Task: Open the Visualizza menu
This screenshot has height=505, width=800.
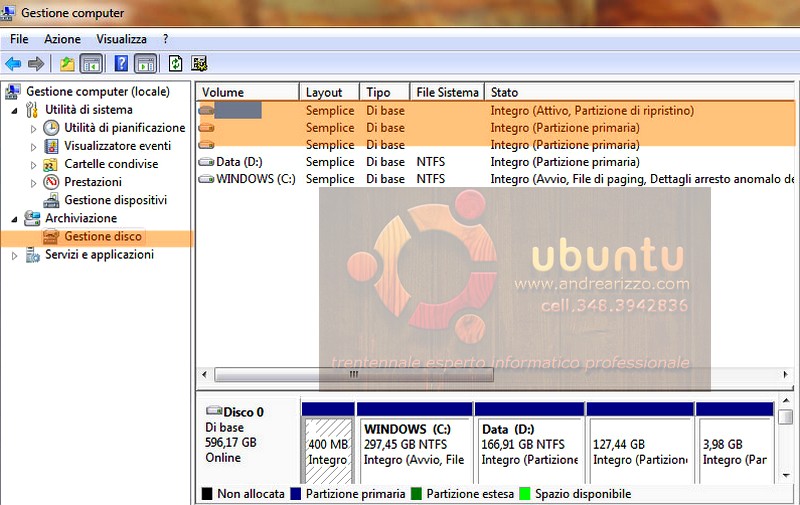Action: 121,39
